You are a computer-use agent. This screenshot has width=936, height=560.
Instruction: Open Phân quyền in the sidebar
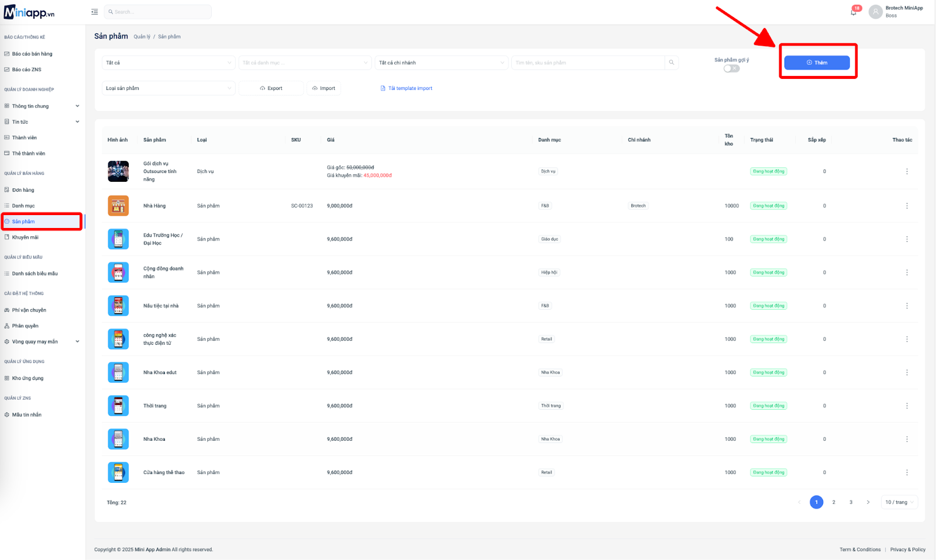[25, 326]
